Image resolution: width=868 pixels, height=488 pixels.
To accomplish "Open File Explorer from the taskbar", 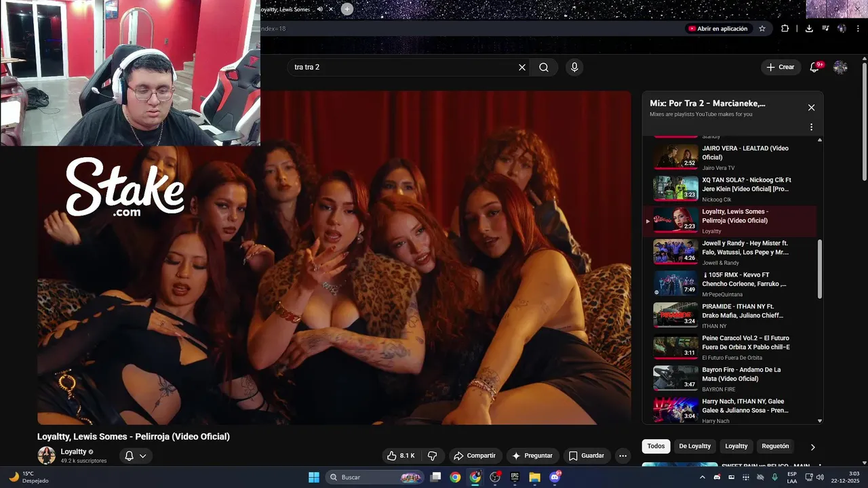I will [534, 477].
